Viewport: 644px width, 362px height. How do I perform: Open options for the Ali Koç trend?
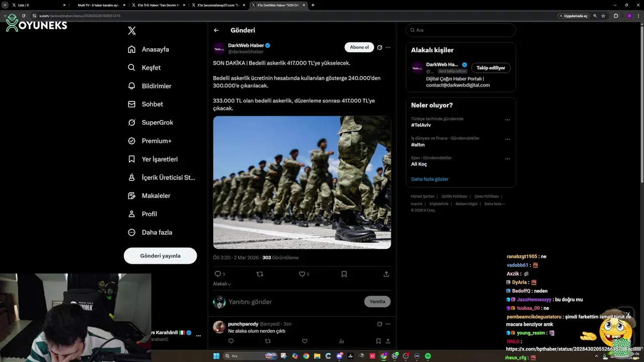[508, 159]
